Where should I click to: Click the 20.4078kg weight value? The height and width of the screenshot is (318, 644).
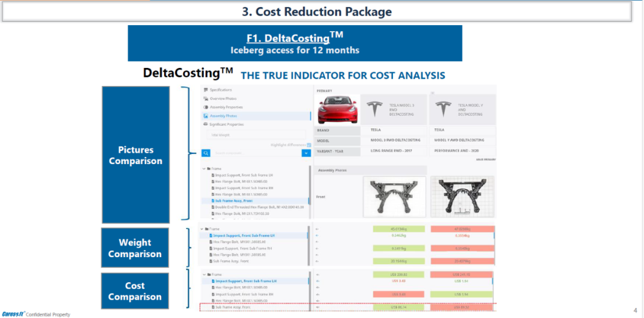pyautogui.click(x=462, y=261)
